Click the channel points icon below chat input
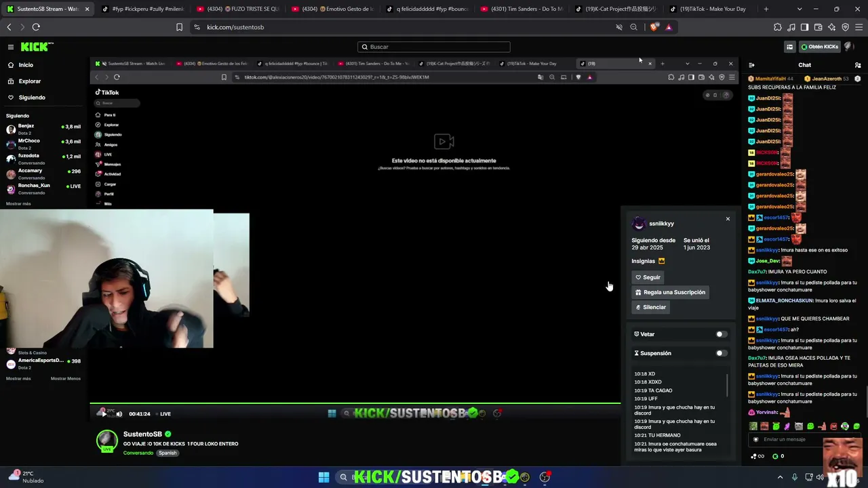868x488 pixels. point(757,456)
